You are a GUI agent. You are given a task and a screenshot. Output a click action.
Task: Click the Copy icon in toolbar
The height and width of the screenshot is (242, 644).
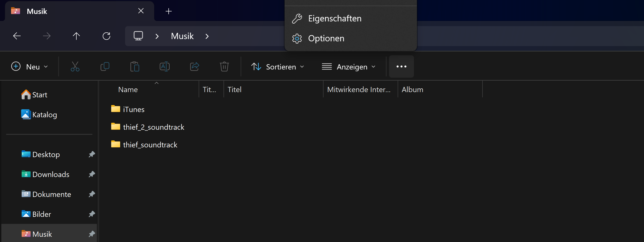(105, 66)
